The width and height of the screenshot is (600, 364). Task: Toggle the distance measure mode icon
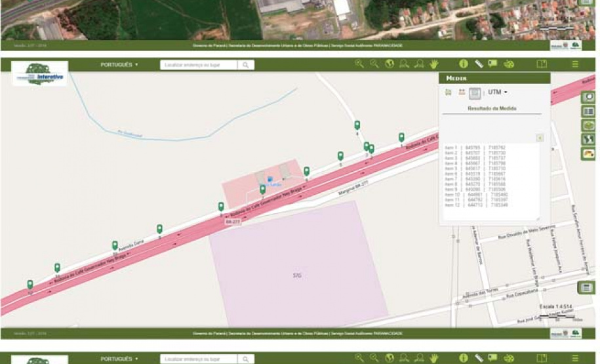(449, 92)
